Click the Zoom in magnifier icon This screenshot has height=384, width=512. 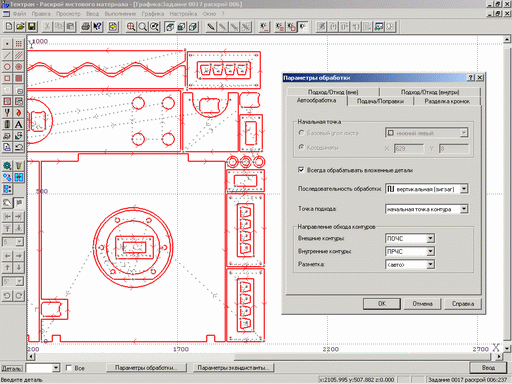(131, 27)
